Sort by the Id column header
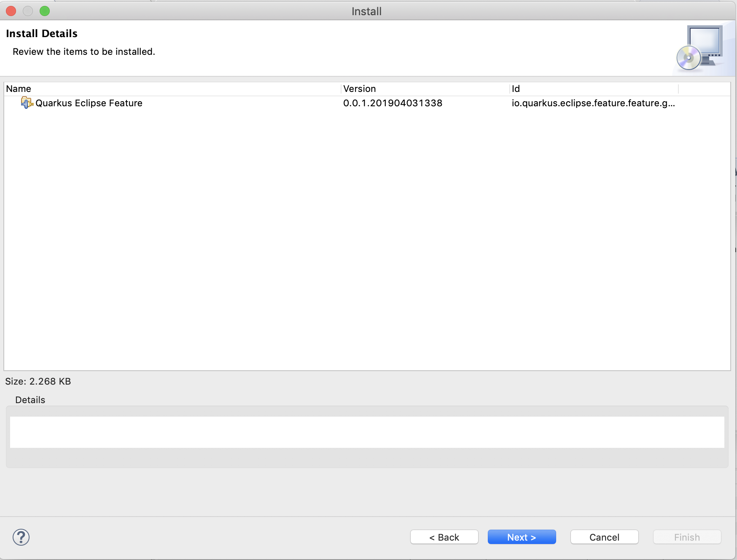 (x=594, y=89)
